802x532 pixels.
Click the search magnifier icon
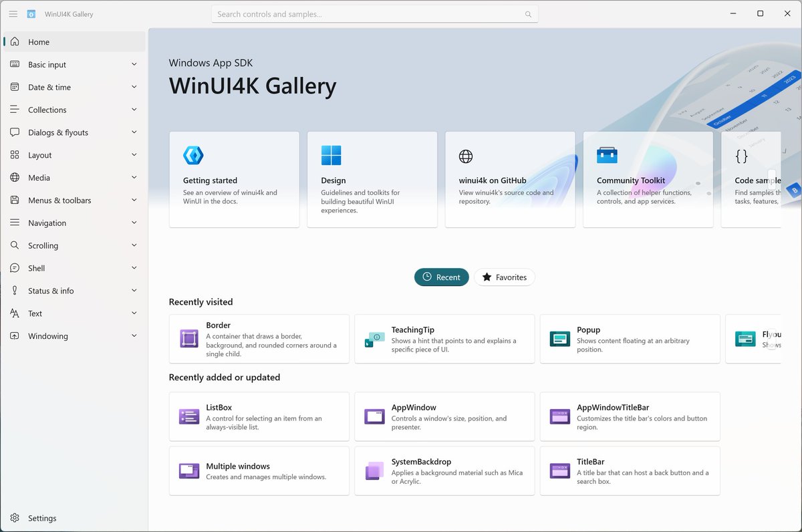528,14
